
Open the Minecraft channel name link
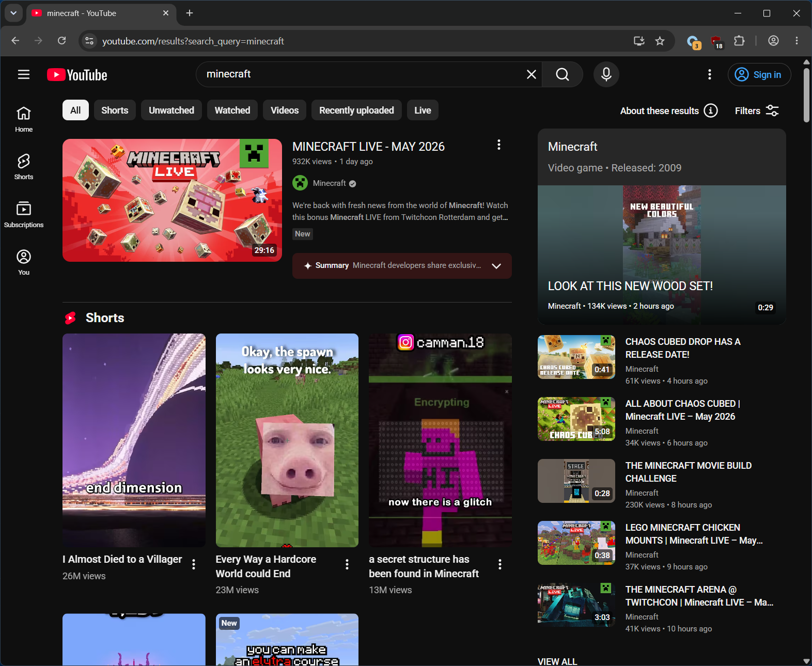tap(330, 183)
